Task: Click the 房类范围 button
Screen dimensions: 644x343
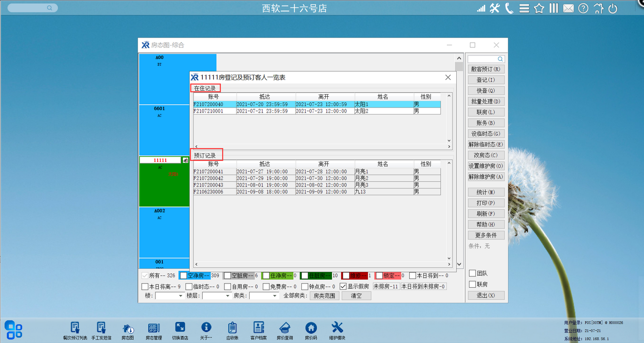Action: tap(324, 296)
